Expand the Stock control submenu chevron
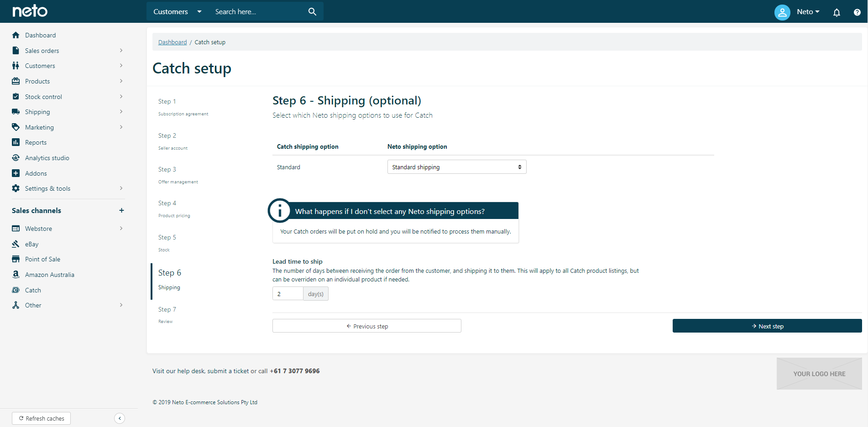 coord(121,96)
